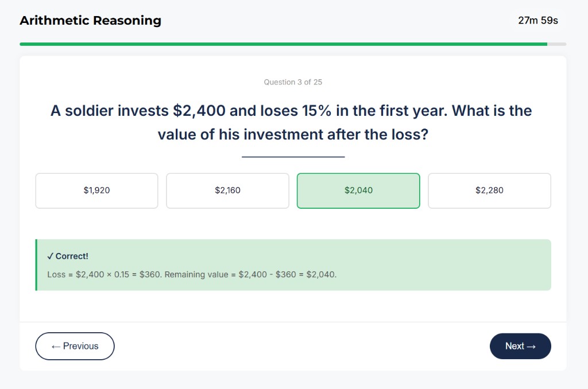Click the Question 3 of 25 label
The width and height of the screenshot is (588, 389).
293,82
